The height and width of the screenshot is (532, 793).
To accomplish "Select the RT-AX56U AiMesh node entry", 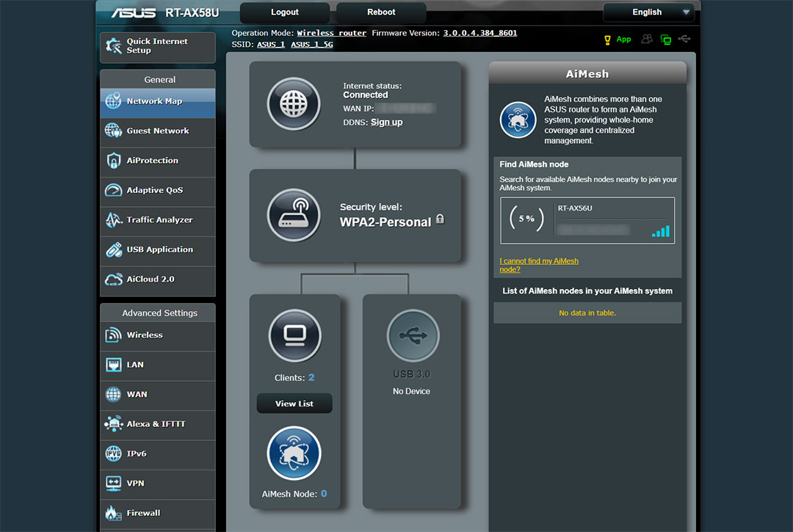I will coord(587,221).
